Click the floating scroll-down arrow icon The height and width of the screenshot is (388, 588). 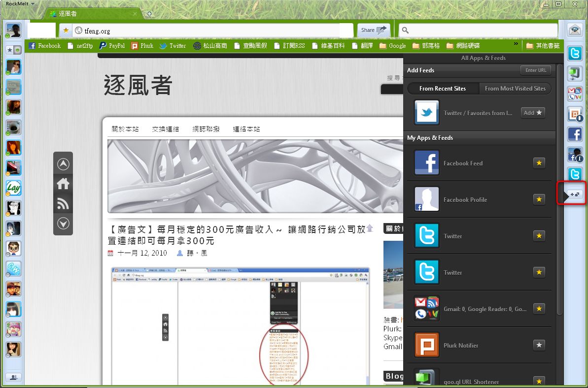click(63, 224)
